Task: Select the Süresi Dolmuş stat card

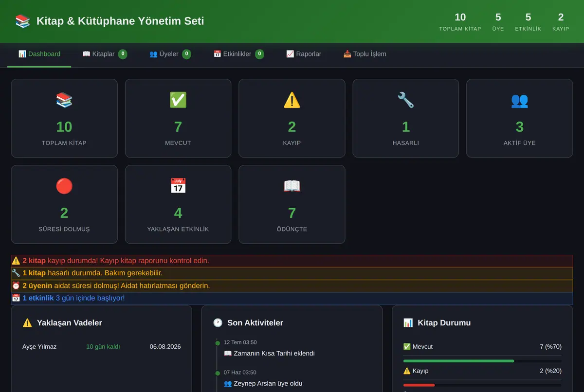Action: 64,204
